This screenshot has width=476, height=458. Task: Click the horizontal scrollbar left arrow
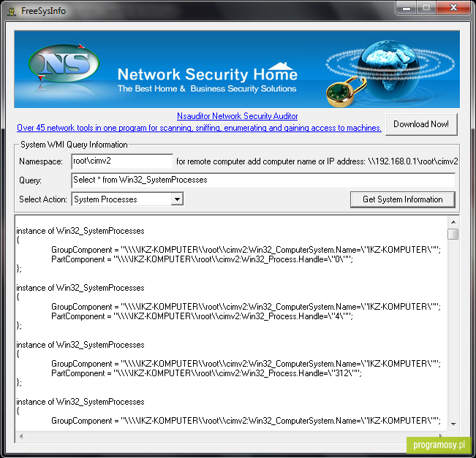(x=21, y=437)
